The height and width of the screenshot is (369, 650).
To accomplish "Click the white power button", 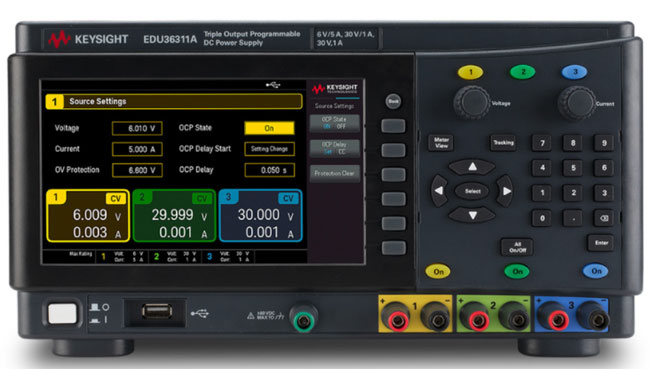I will click(x=62, y=313).
